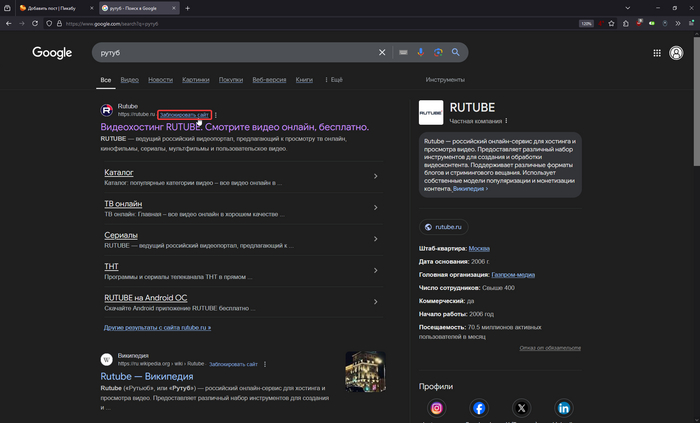List all tabs dropdown arrow
This screenshot has height=423, width=700.
coord(627,8)
